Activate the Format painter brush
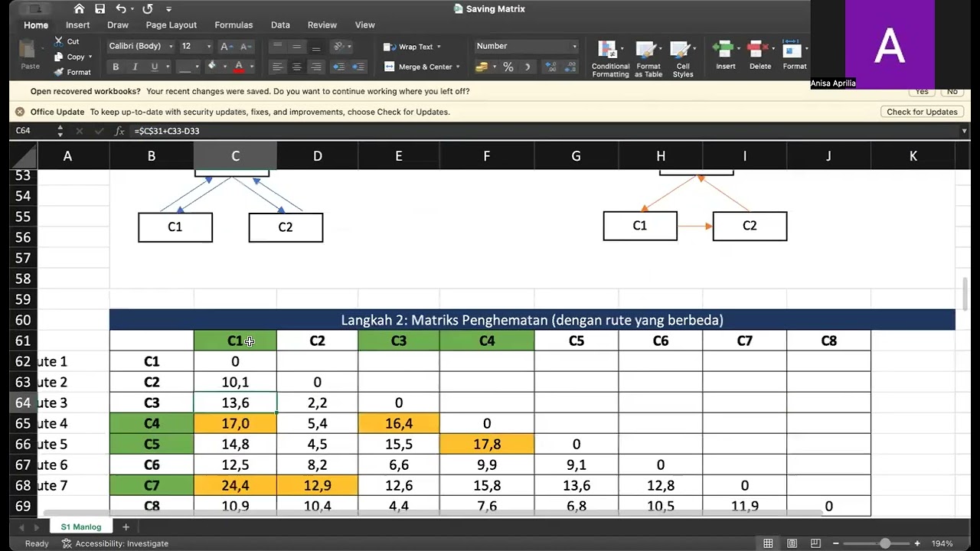Image resolution: width=980 pixels, height=551 pixels. 73,72
